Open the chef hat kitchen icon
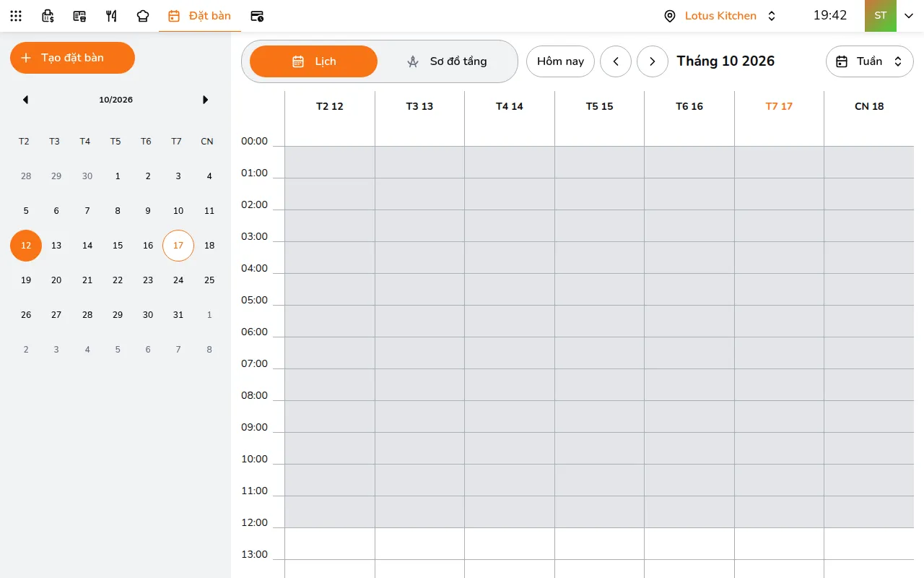 143,16
